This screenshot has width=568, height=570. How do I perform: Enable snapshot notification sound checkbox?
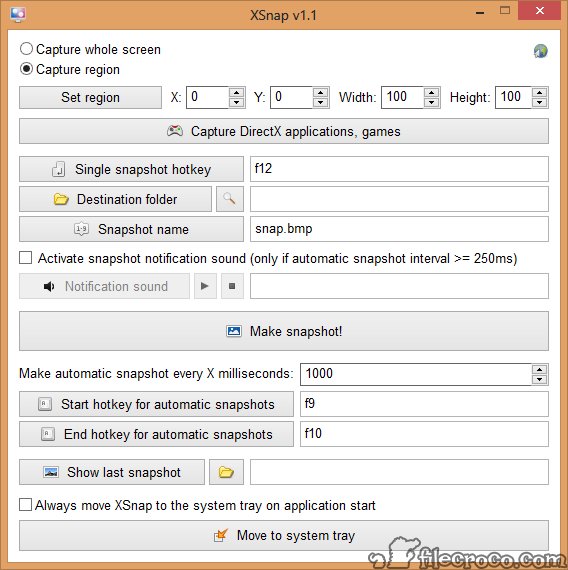25,258
